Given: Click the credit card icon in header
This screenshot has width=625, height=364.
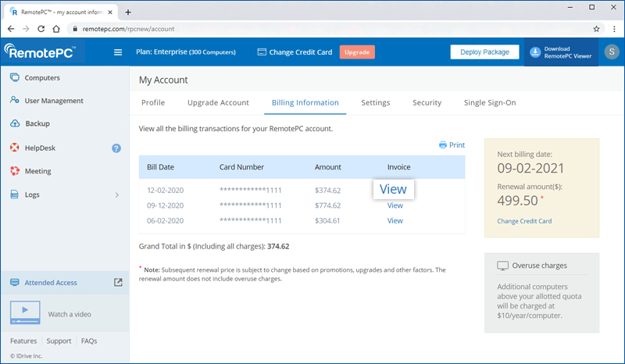Looking at the screenshot, I should [262, 52].
